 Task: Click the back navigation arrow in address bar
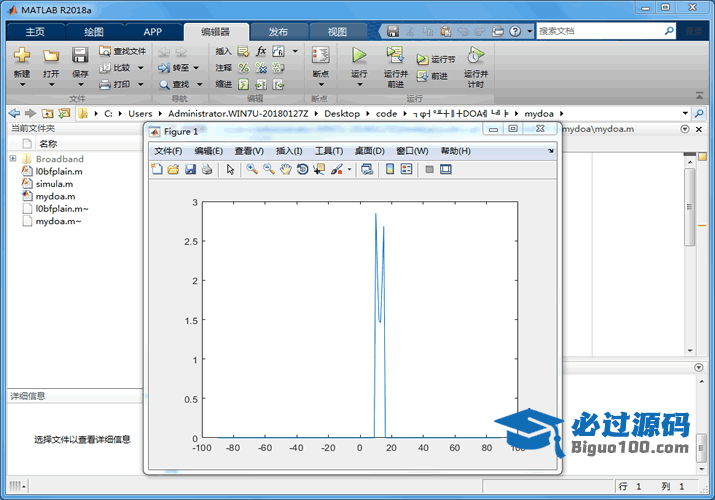[14, 113]
